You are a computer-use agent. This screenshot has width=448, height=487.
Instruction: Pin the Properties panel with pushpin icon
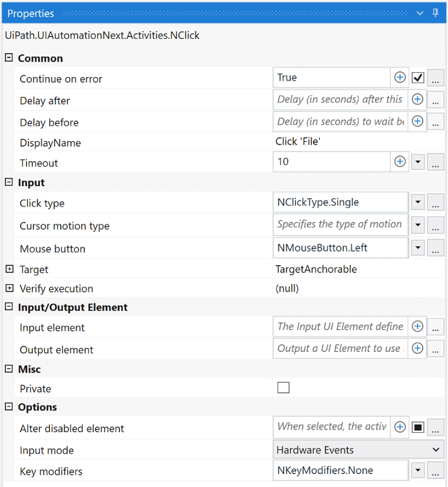click(436, 13)
